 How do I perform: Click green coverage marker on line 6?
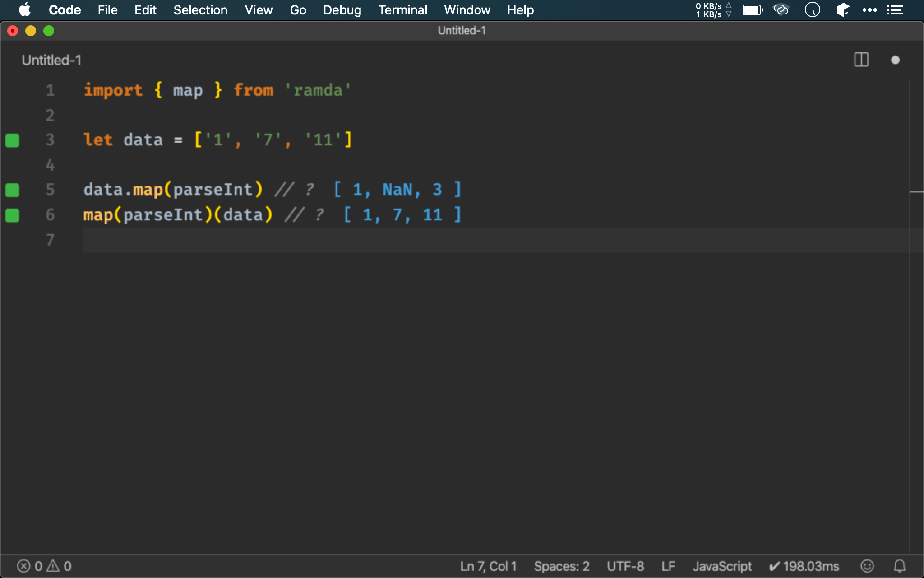tap(12, 215)
